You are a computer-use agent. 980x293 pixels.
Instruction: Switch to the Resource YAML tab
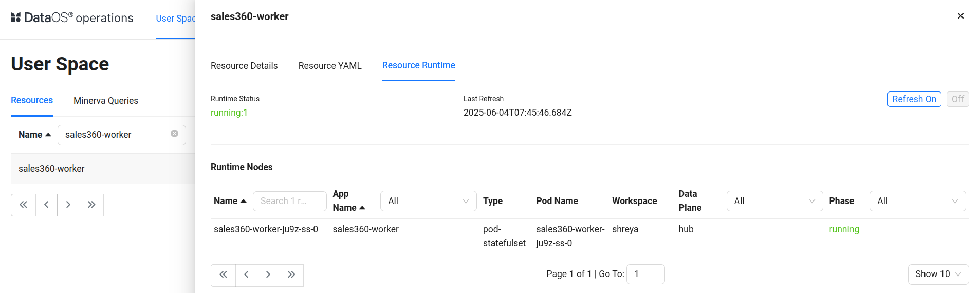330,66
